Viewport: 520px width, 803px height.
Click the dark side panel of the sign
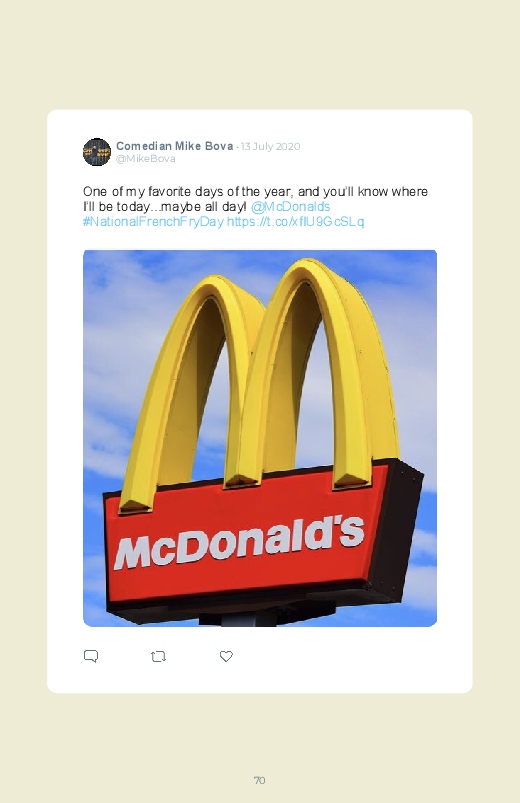pyautogui.click(x=400, y=527)
